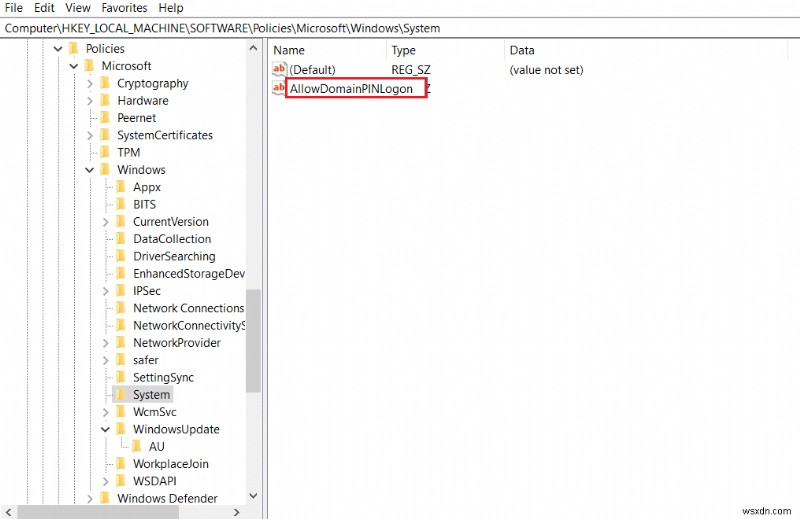Click the tree pane right scroll arrow
Image resolution: width=800 pixels, height=519 pixels.
pyautogui.click(x=236, y=512)
